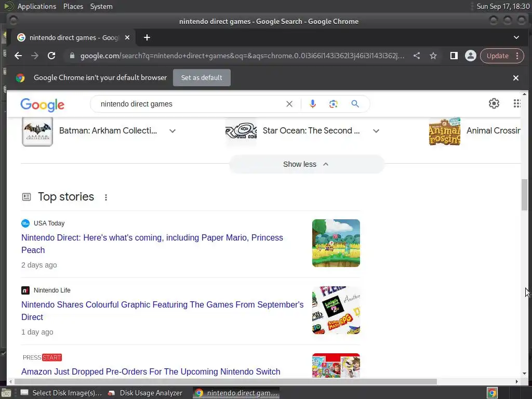Clear the search box text
The image size is (532, 399).
click(x=289, y=104)
